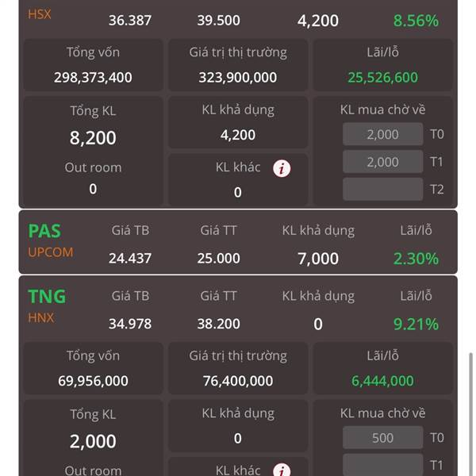Expand the PAS stock row

pyautogui.click(x=238, y=243)
